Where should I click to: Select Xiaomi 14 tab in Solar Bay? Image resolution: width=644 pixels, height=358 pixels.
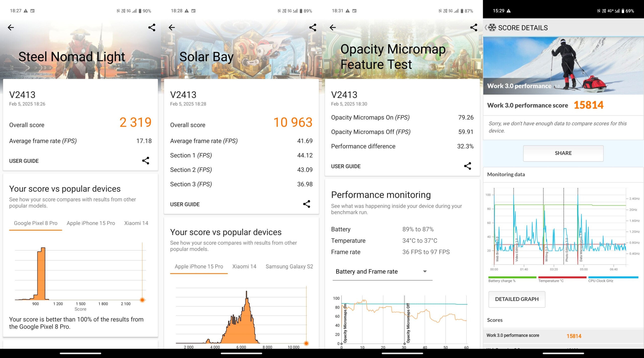point(244,266)
